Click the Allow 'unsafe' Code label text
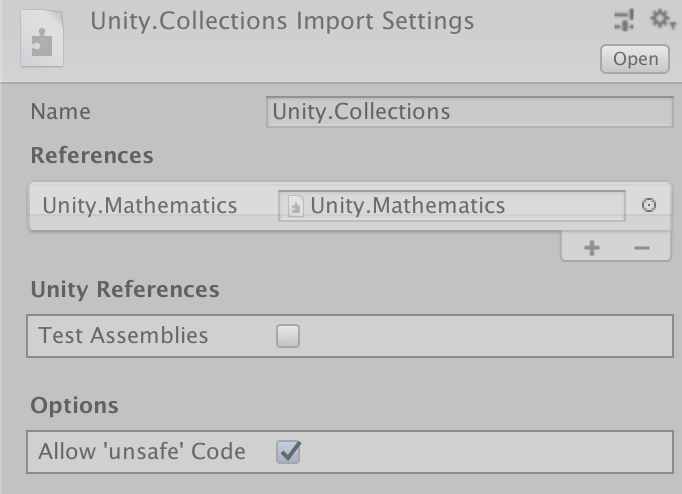Image resolution: width=682 pixels, height=494 pixels. pos(142,452)
